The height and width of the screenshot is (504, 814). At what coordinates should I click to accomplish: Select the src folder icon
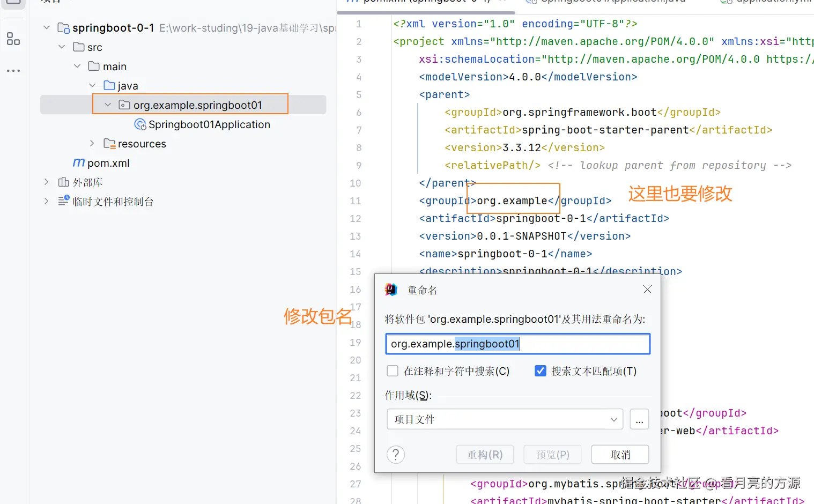click(x=79, y=47)
